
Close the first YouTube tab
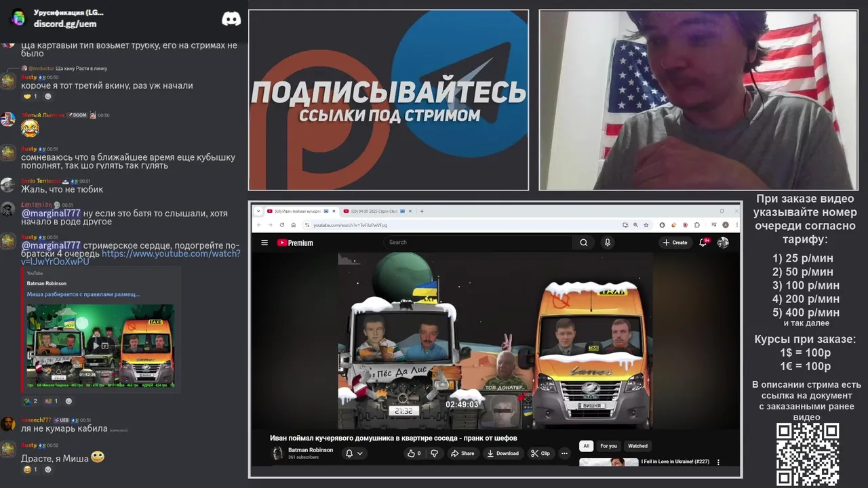(334, 211)
